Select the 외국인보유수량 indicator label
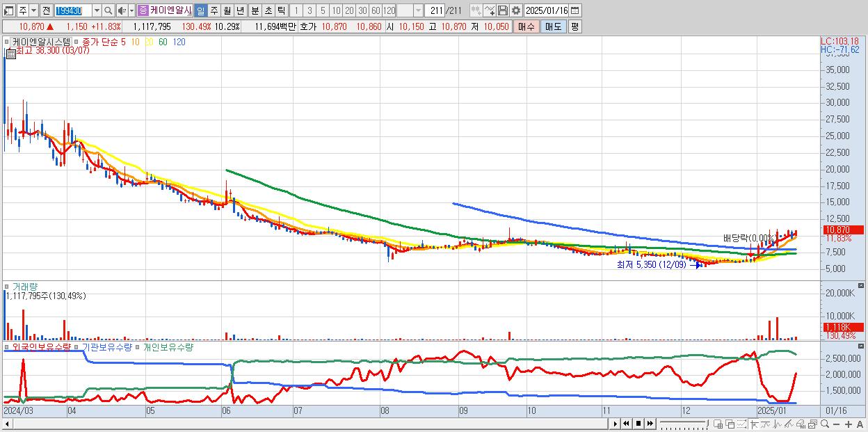 tap(42, 346)
